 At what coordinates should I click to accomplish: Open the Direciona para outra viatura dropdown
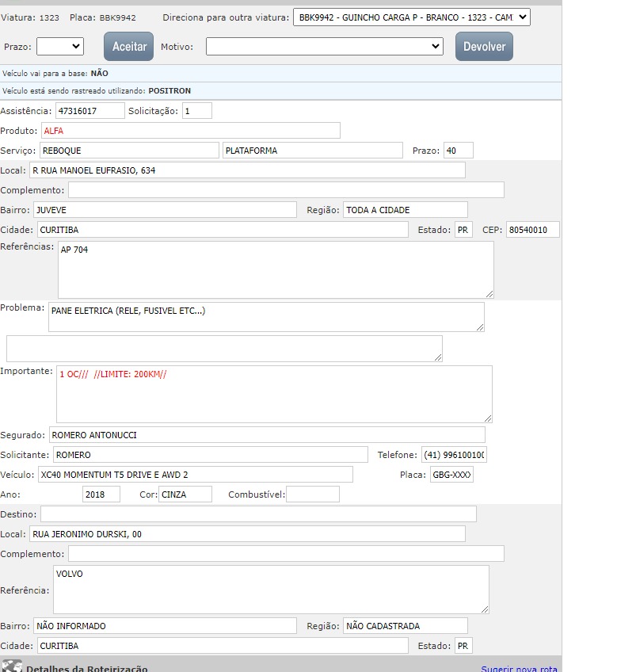[x=411, y=17]
